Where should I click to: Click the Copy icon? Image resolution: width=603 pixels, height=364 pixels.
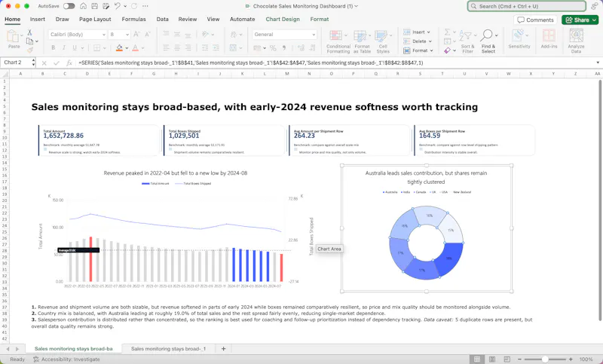(29, 41)
